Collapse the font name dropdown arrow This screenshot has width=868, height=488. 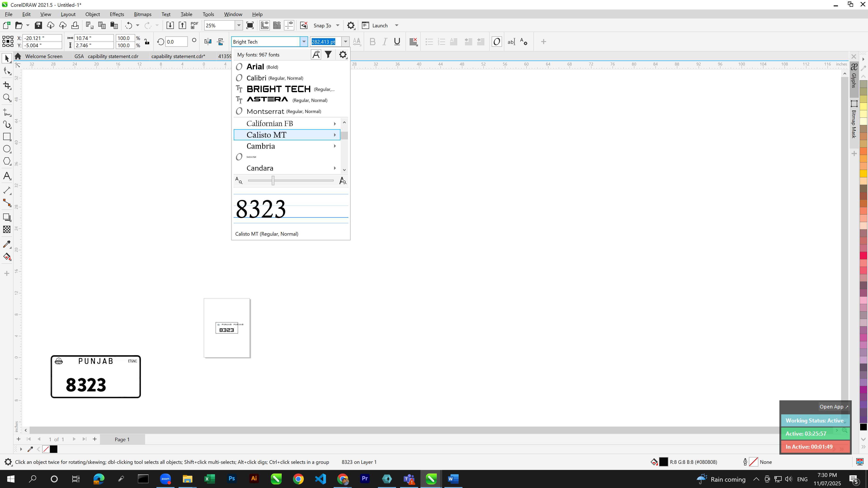[x=304, y=42]
